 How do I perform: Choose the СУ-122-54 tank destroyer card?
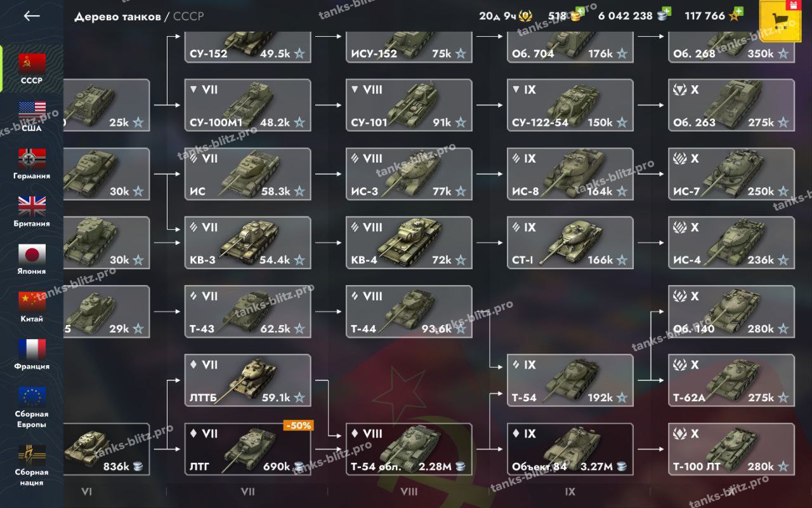(570, 105)
